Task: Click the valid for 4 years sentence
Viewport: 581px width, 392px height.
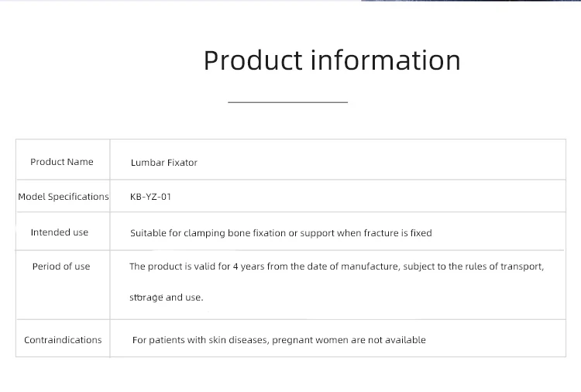Action: (x=336, y=266)
